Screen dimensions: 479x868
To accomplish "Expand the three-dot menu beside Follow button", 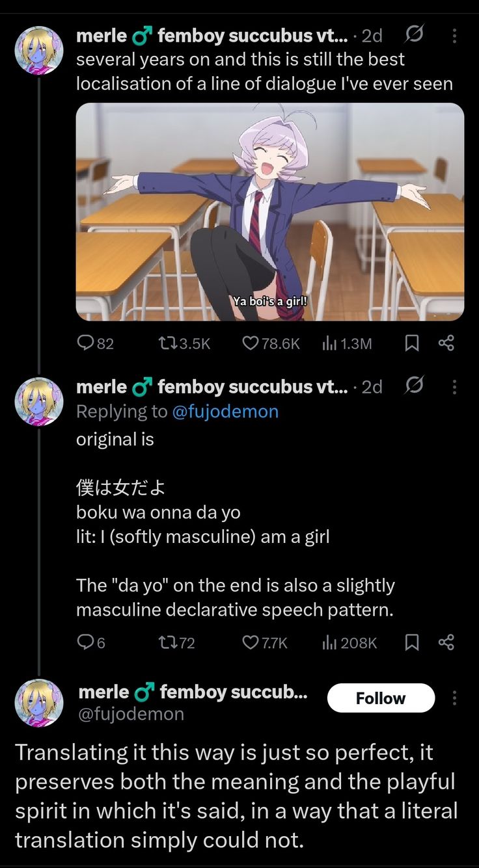I will 454,698.
